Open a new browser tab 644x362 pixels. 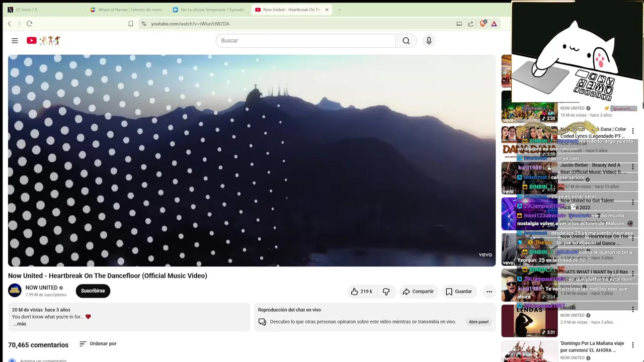pos(339,10)
